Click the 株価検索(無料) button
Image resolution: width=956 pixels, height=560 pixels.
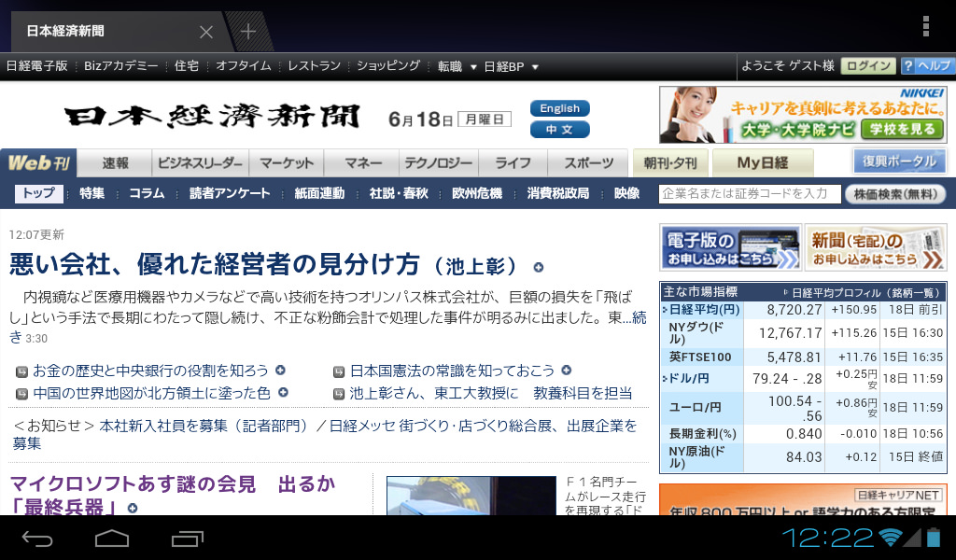[x=894, y=194]
